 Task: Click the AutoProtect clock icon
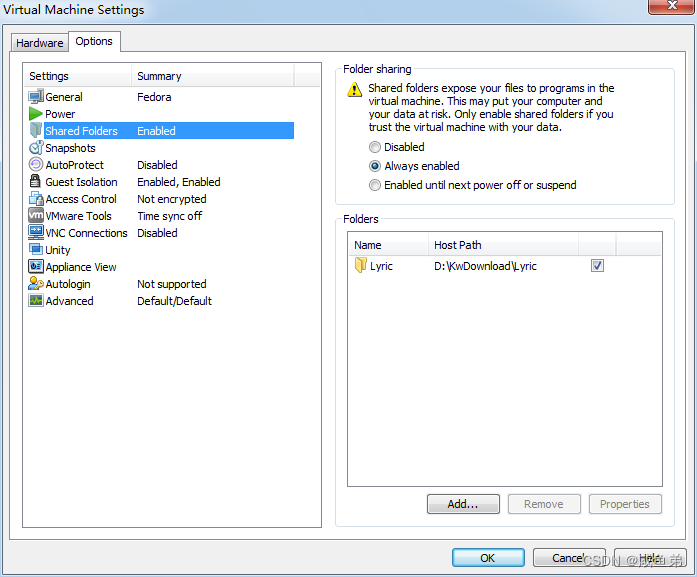pos(36,164)
